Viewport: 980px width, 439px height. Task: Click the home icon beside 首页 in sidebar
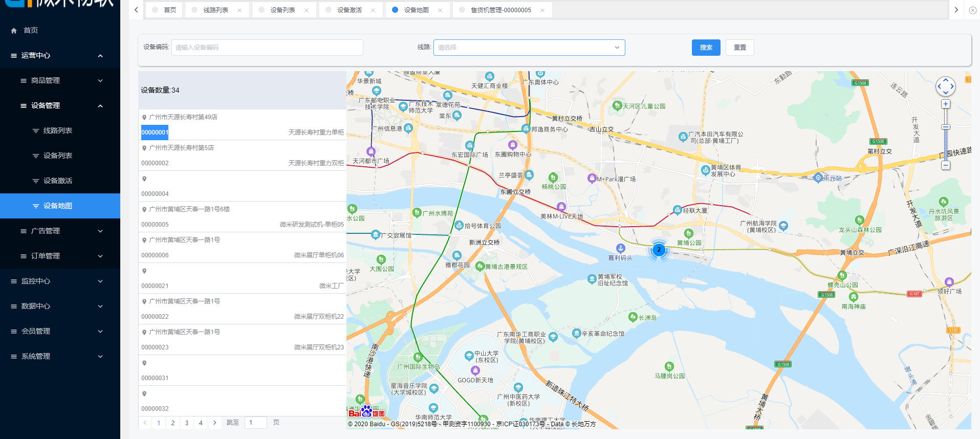(14, 31)
